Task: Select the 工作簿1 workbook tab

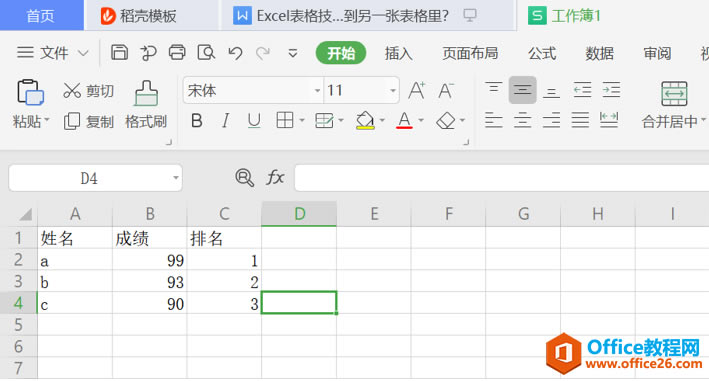Action: [x=613, y=16]
